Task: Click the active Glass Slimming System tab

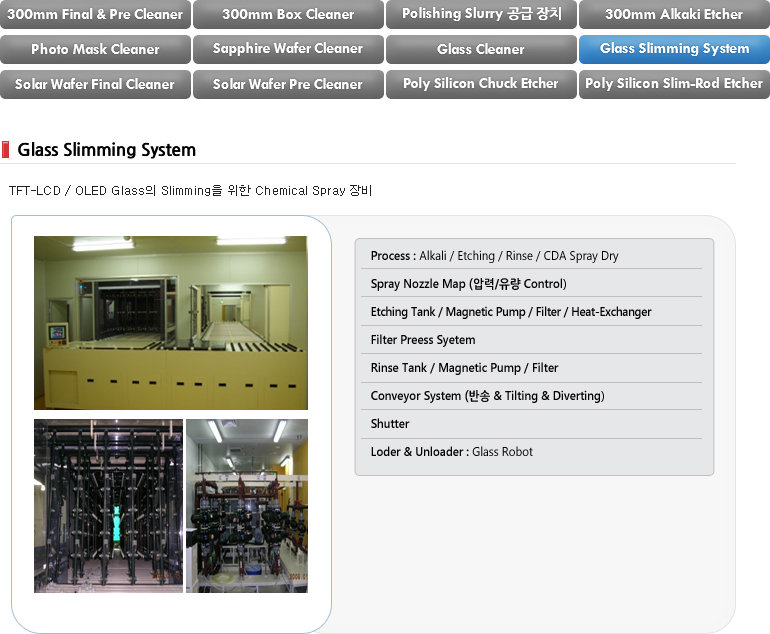Action: pyautogui.click(x=674, y=49)
